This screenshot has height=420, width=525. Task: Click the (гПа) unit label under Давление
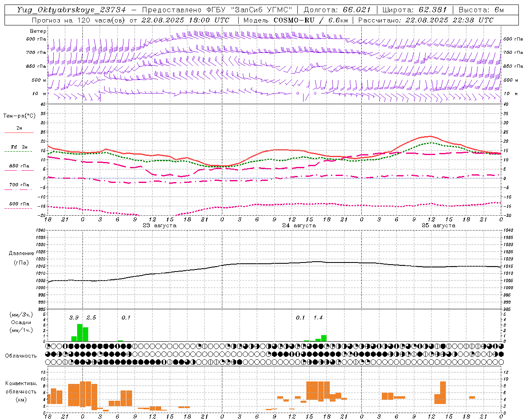21,263
